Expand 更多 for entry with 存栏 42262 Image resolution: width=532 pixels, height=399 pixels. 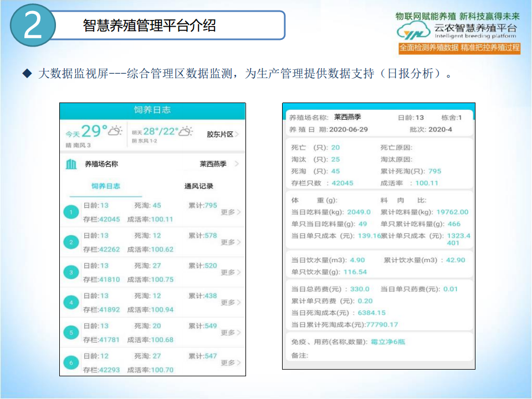(x=231, y=242)
